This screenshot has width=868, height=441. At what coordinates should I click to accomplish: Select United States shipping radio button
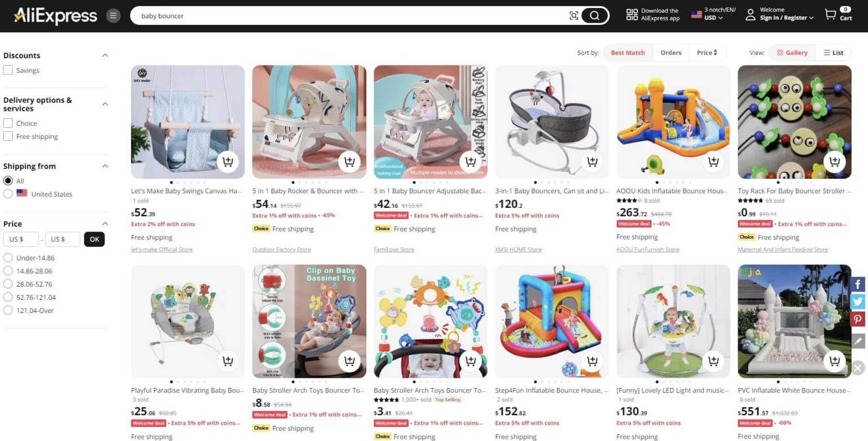[x=8, y=194]
